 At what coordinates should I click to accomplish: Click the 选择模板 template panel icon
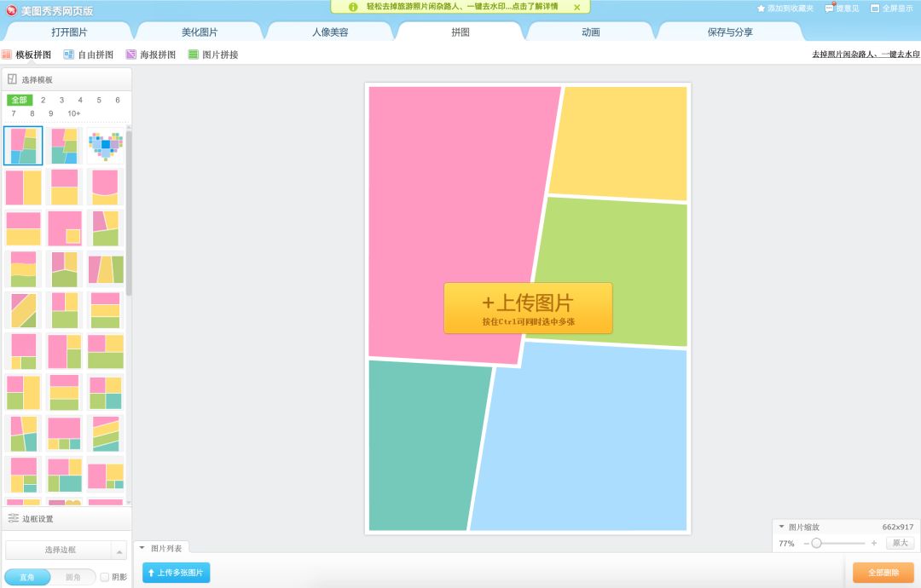(x=10, y=78)
